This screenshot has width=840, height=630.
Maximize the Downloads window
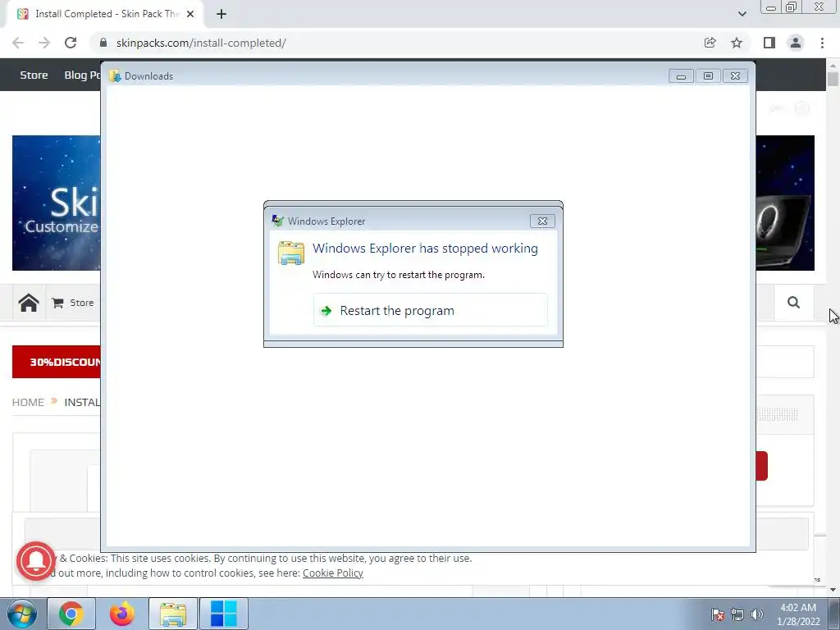tap(708, 76)
